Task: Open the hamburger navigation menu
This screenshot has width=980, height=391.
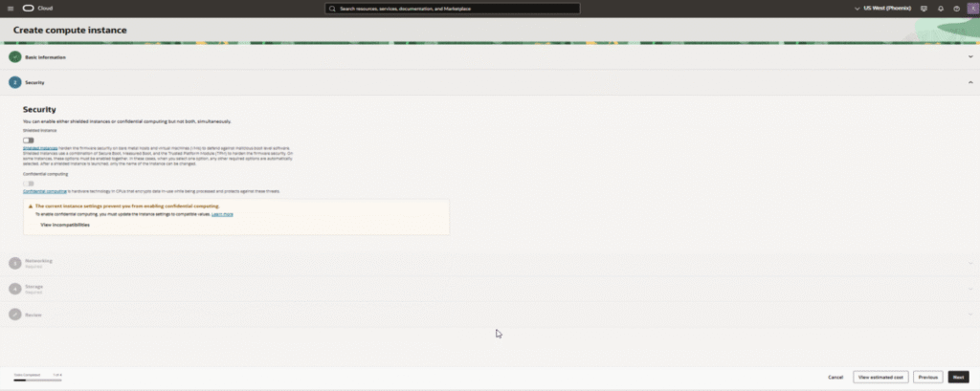Action: click(10, 8)
